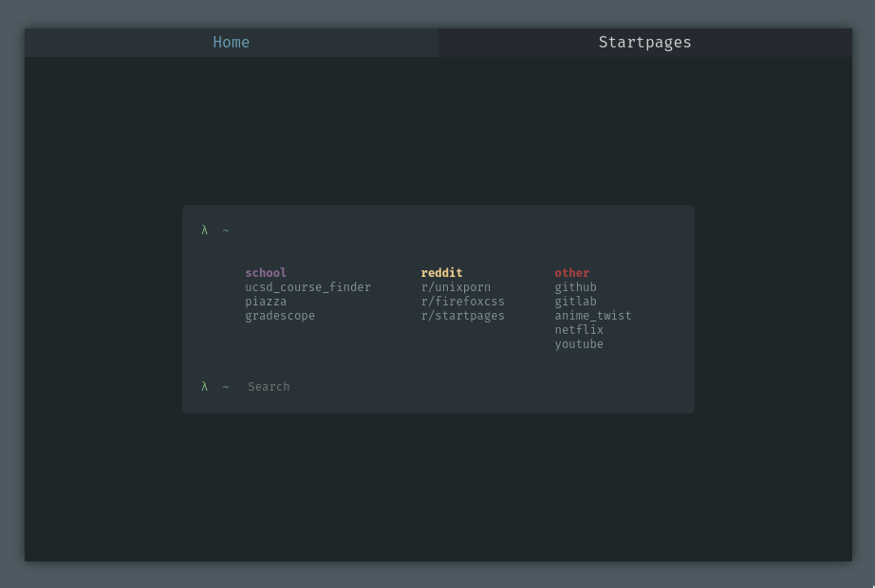Viewport: 875px width, 588px height.
Task: Open the gitlab link
Action: (x=575, y=302)
